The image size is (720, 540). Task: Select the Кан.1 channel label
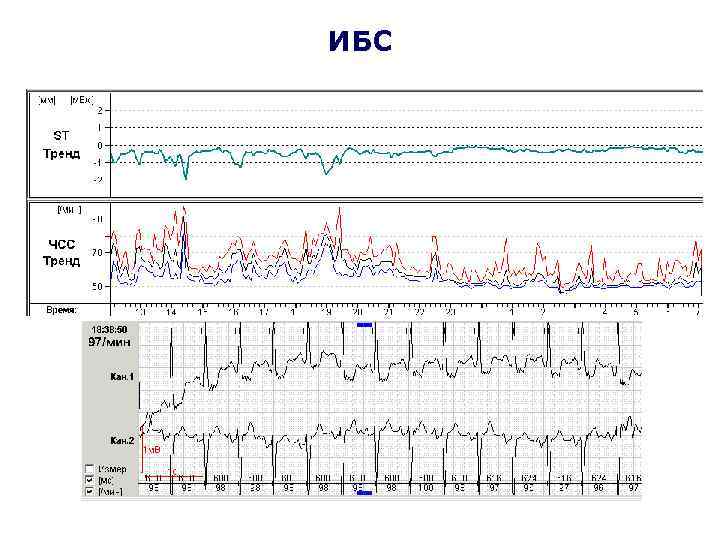122,377
